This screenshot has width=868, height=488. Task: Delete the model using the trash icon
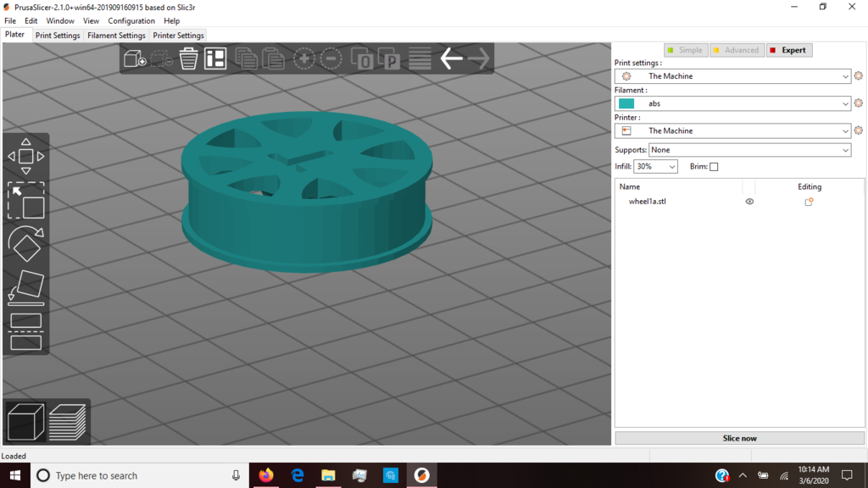click(187, 58)
